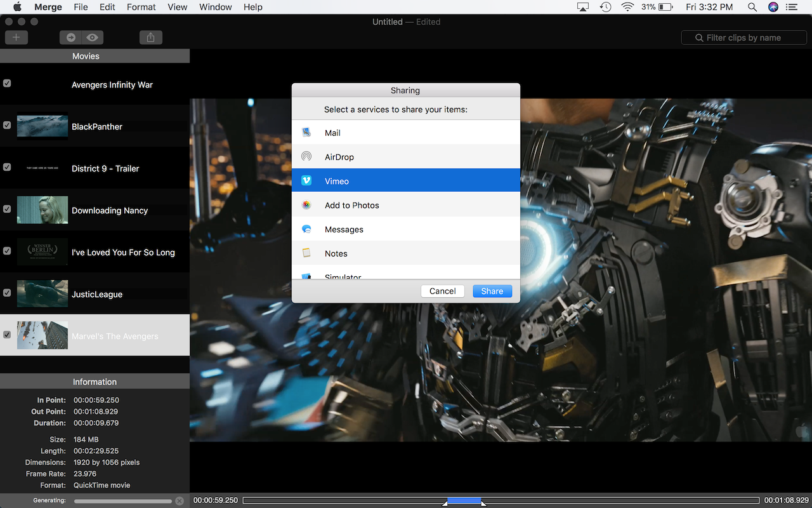Uncheck I've Loved You For So Long
The image size is (812, 508).
point(7,251)
